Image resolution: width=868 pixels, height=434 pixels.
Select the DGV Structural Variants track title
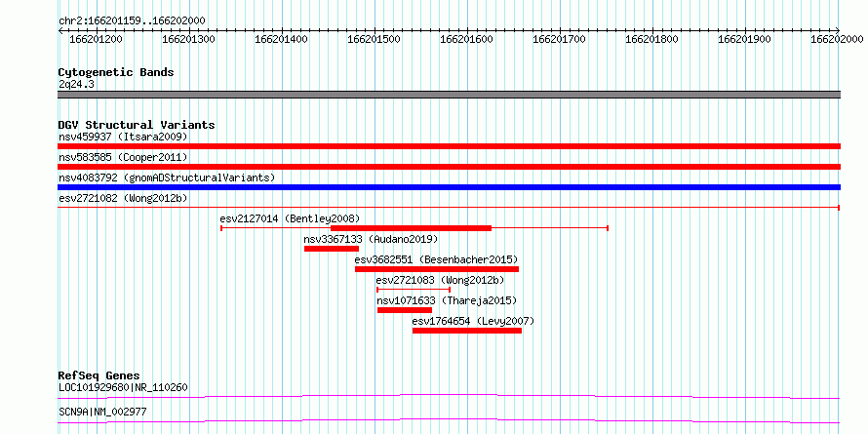137,125
